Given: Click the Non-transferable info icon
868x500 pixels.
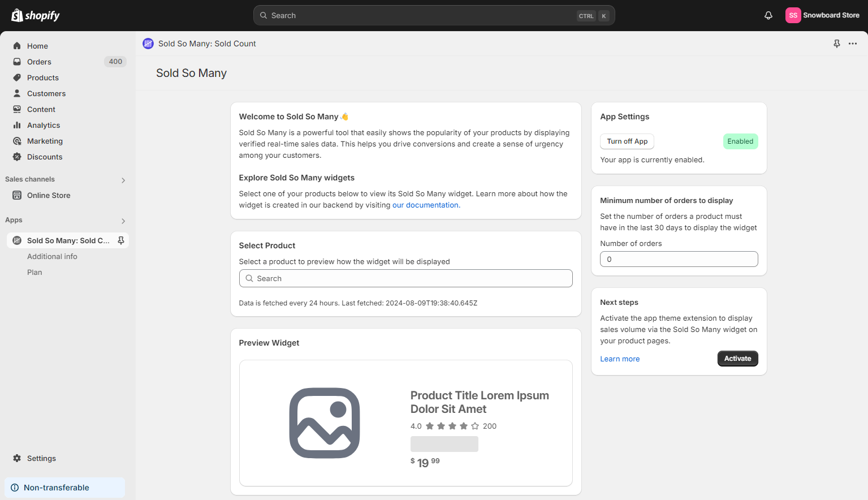Looking at the screenshot, I should [15, 488].
